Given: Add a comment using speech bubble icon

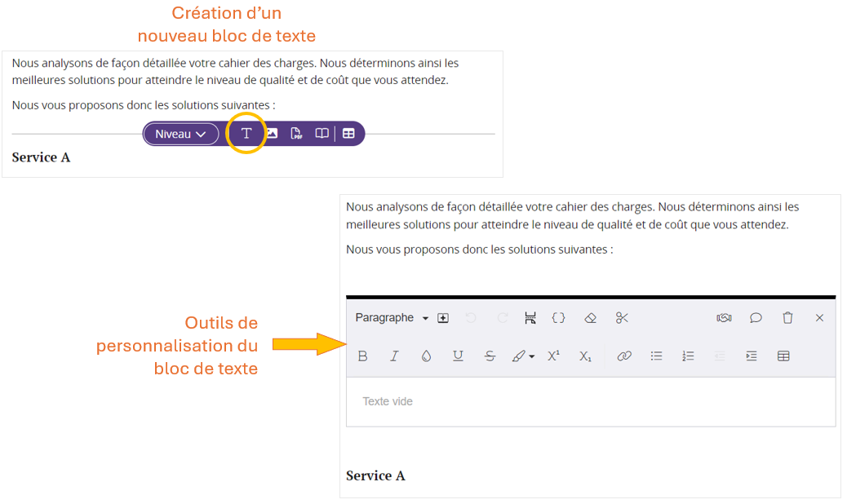Looking at the screenshot, I should pyautogui.click(x=756, y=318).
